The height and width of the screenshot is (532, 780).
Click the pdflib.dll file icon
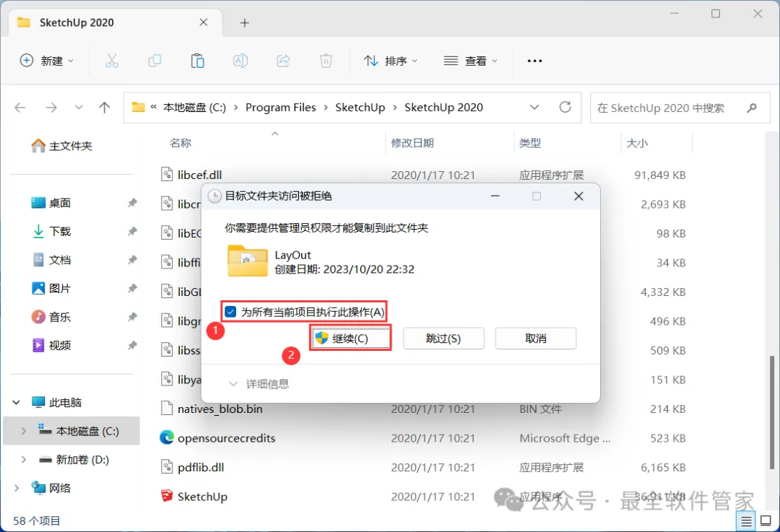(x=167, y=467)
